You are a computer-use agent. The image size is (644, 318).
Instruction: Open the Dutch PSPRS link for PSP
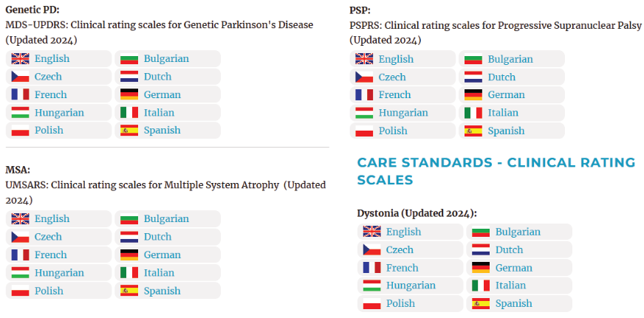(x=501, y=77)
